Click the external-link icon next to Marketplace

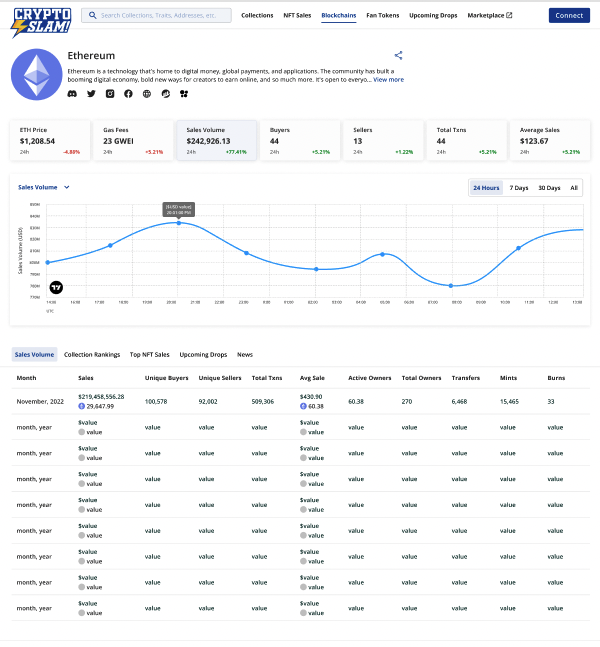pyautogui.click(x=509, y=15)
